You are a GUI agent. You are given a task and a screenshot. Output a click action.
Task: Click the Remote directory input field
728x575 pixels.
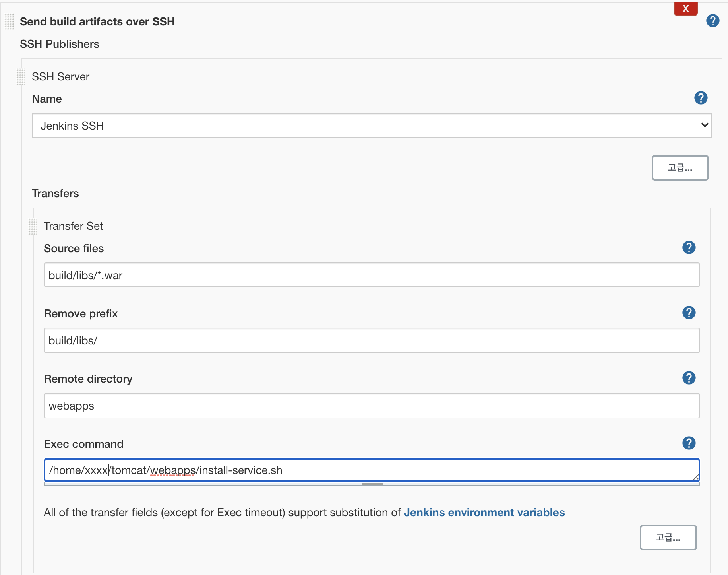click(x=372, y=406)
